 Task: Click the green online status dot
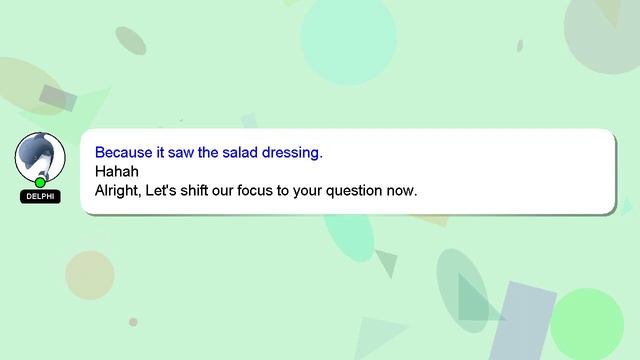[x=40, y=182]
